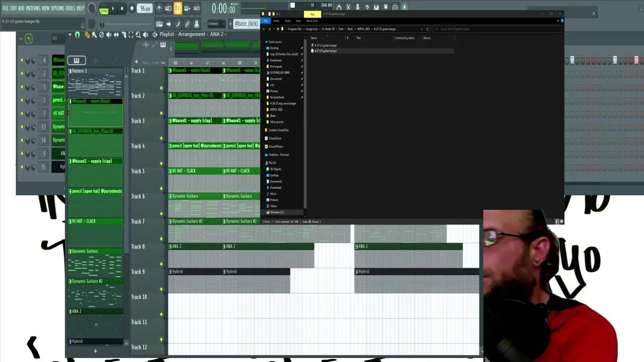Mute Track 9 with its green LED
Screen dimensions: 644x362
pyautogui.click(x=162, y=289)
